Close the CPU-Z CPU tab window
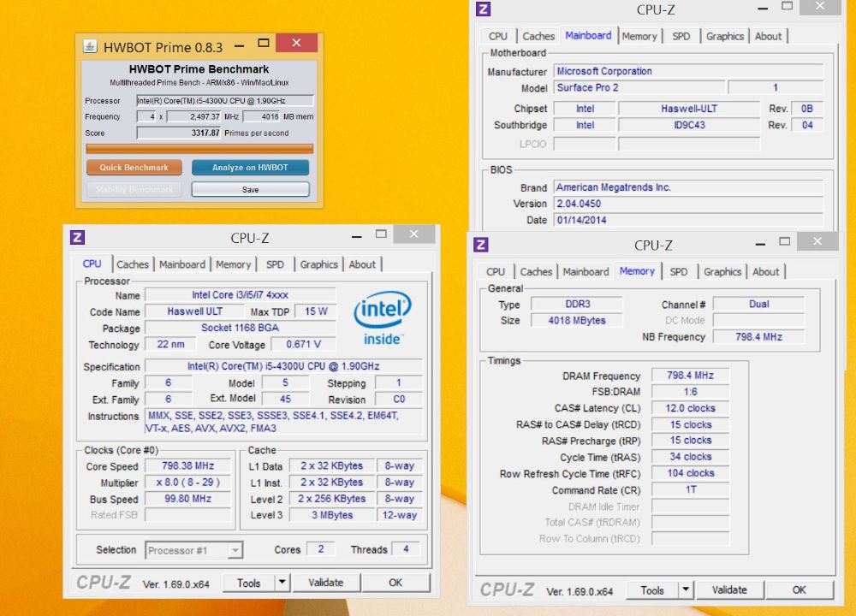856x616 pixels. [x=414, y=234]
